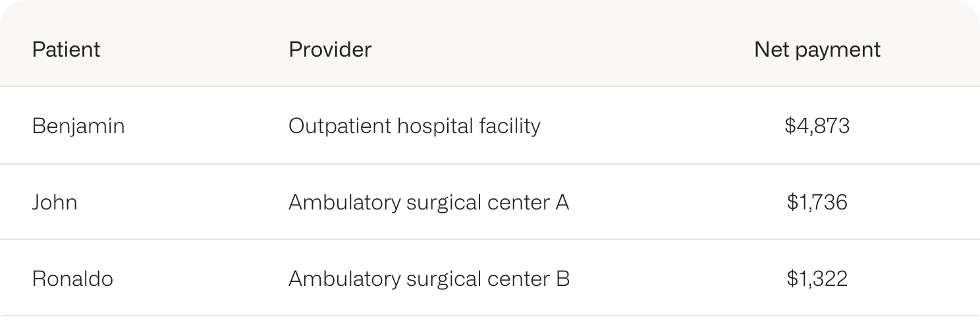This screenshot has height=332, width=980.
Task: Click the word Outpatient in Benjamin's row
Action: point(339,126)
